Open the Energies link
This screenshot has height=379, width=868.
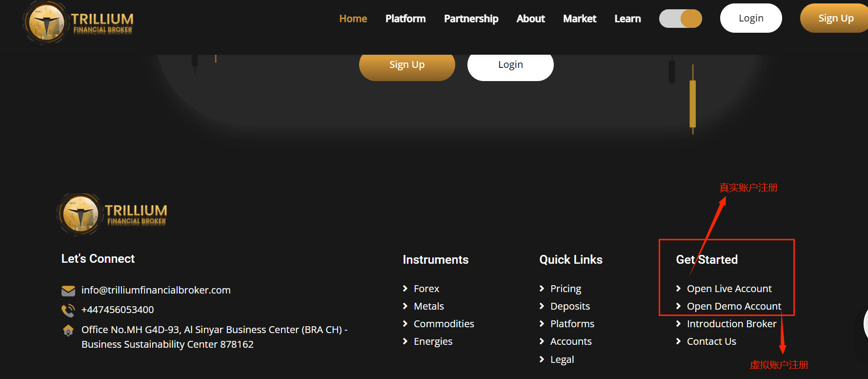point(433,341)
